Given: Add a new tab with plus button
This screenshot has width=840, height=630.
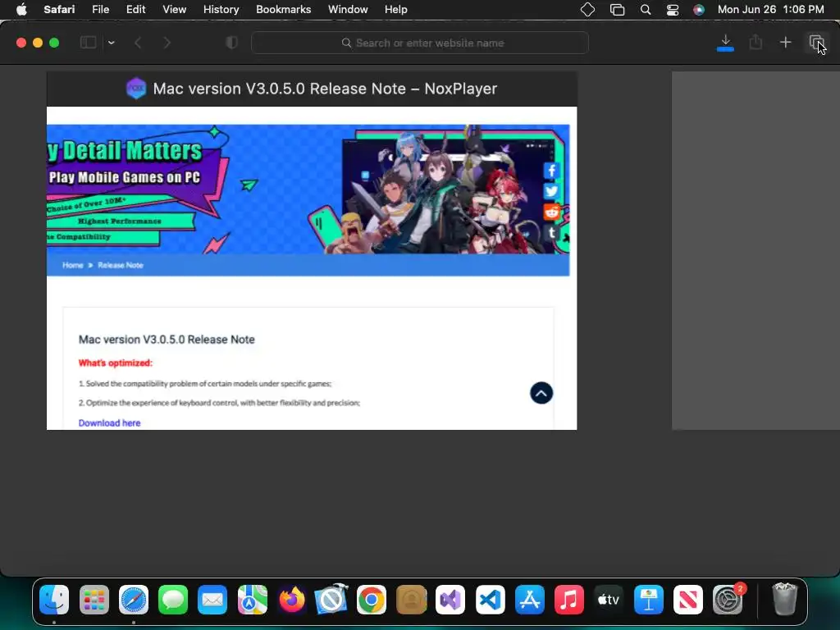Looking at the screenshot, I should point(785,43).
